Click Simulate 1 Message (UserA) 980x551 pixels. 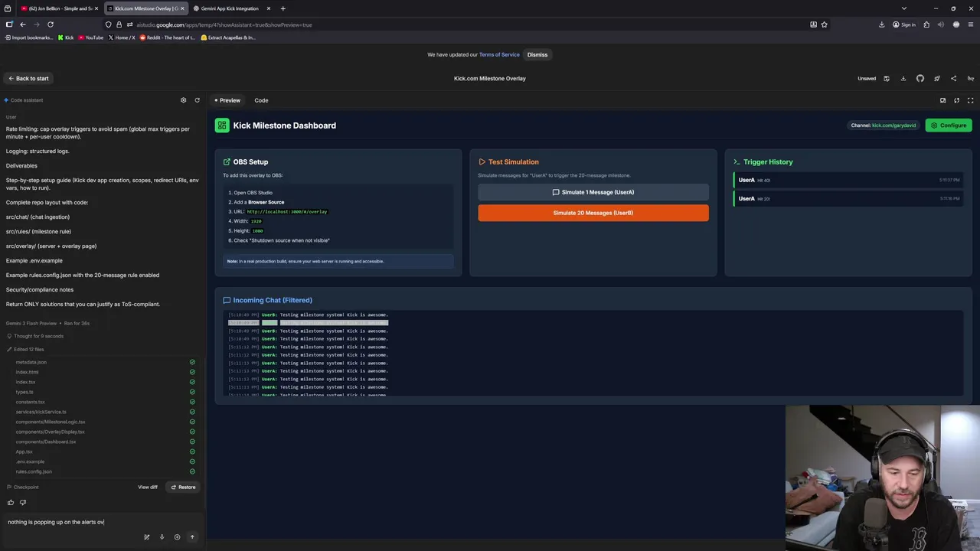point(593,192)
